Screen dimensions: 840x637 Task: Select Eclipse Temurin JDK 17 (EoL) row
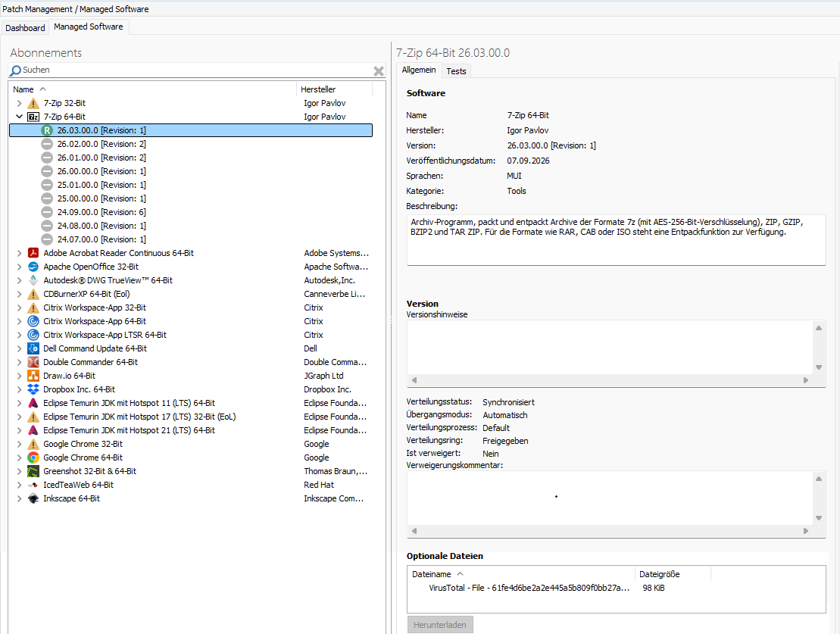[191, 417]
